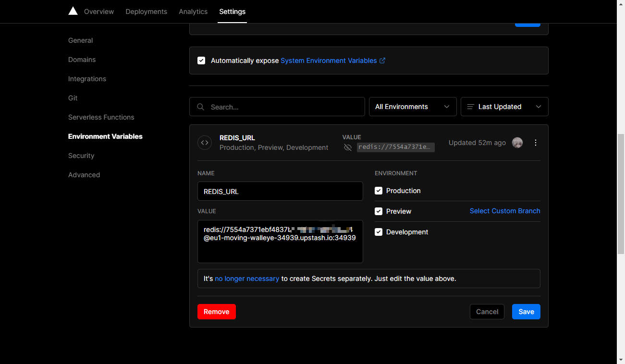Screen dimensions: 625x364
Task: Click the REDIS_URL header title
Action: (x=237, y=138)
